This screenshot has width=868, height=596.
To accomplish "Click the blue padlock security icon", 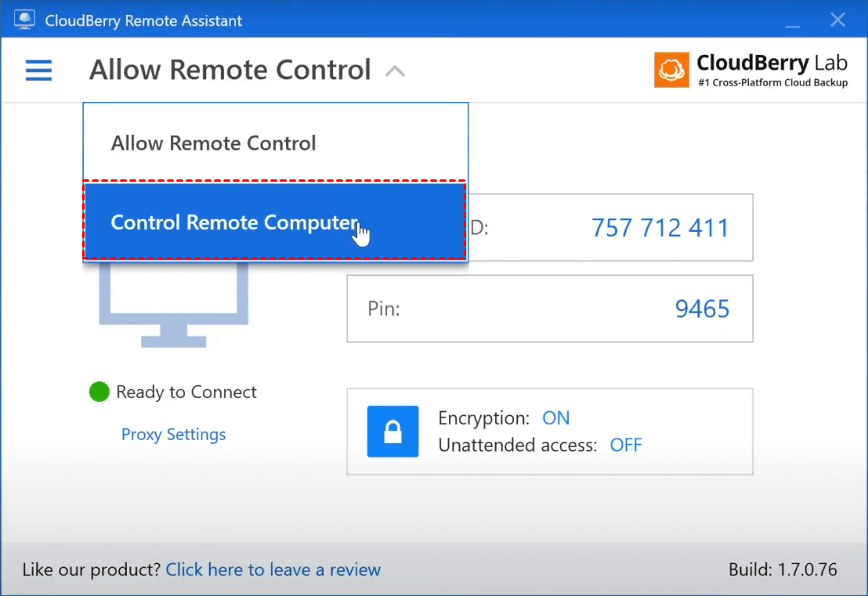I will click(393, 432).
